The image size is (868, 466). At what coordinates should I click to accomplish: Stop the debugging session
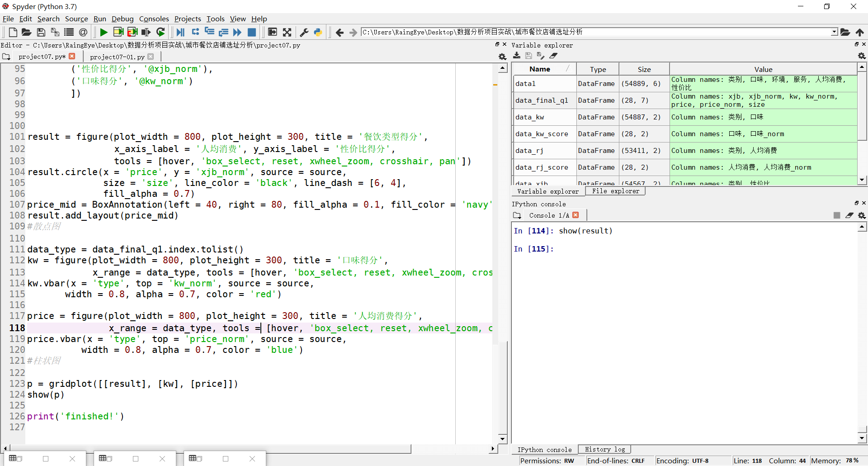tap(252, 32)
